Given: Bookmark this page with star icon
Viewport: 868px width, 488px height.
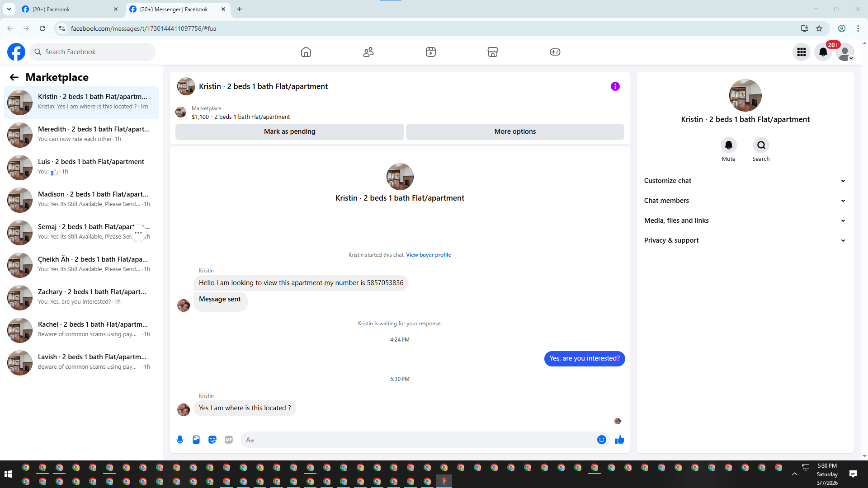Looking at the screenshot, I should (819, 28).
